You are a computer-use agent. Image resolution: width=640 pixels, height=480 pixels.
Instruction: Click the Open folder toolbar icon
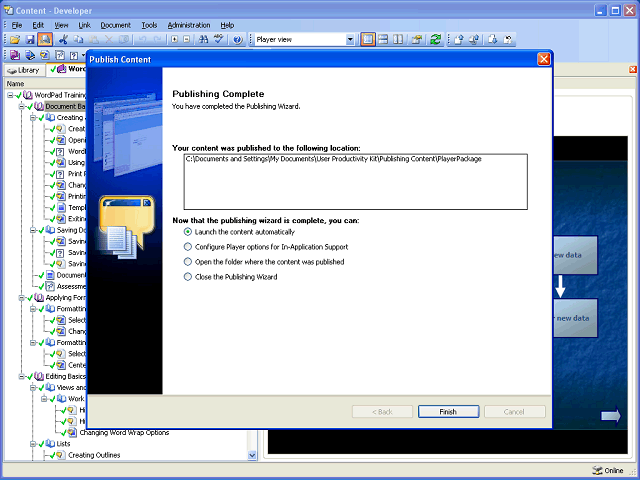(15, 40)
